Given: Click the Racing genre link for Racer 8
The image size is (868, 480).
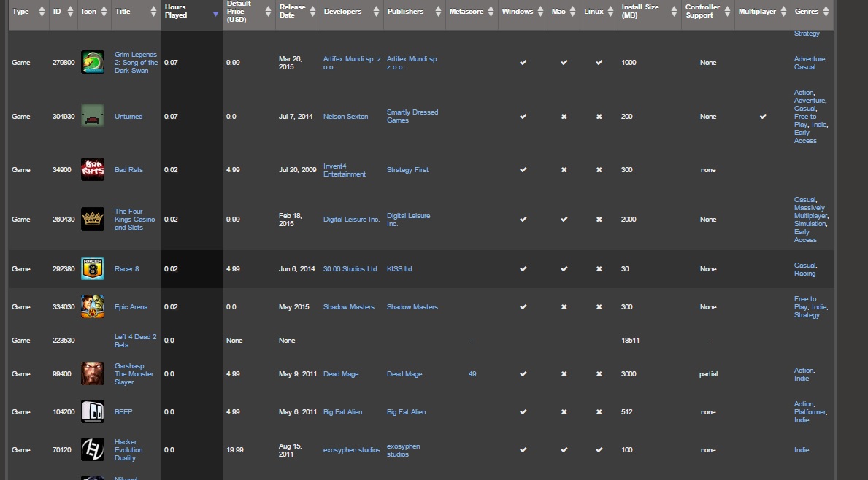Looking at the screenshot, I should tap(804, 274).
